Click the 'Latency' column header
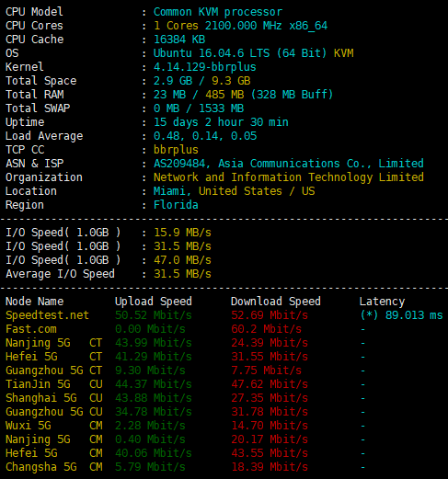The height and width of the screenshot is (479, 448). (382, 302)
